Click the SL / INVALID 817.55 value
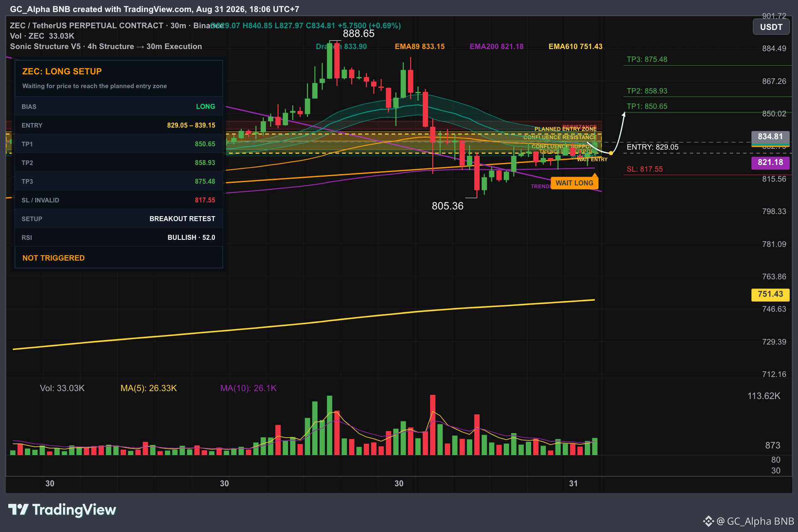 click(205, 200)
